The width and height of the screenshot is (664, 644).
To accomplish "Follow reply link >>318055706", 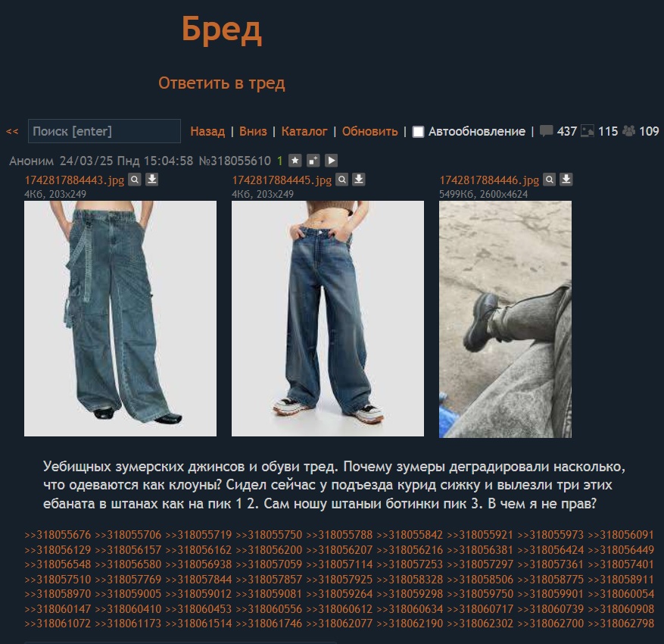I will (128, 535).
